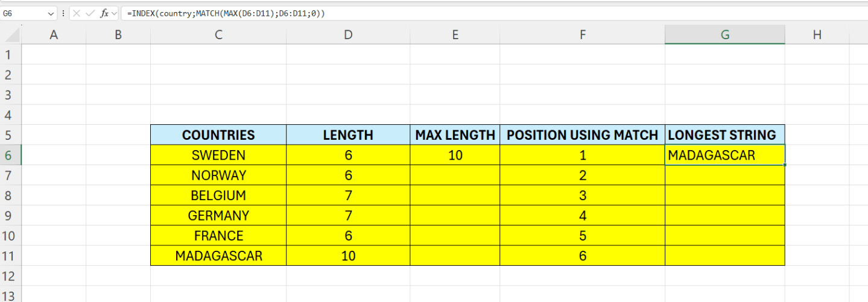Select the MAX LENGTH cell showing 10
Viewport: 868px width, 302px height.
455,155
